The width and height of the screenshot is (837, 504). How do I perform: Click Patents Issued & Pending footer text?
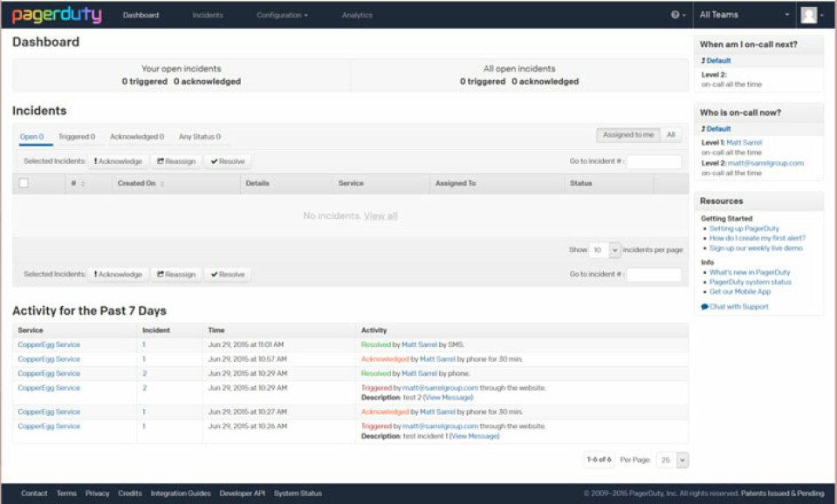[783, 494]
